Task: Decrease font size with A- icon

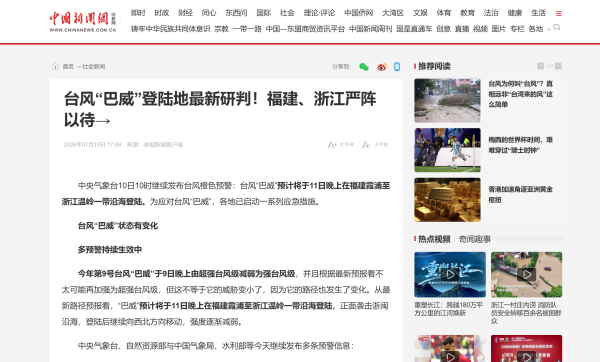Action: 366,145
